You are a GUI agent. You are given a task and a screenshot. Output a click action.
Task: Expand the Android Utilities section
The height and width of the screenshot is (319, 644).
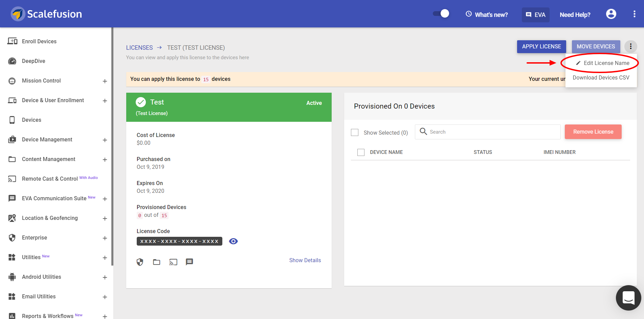[105, 277]
